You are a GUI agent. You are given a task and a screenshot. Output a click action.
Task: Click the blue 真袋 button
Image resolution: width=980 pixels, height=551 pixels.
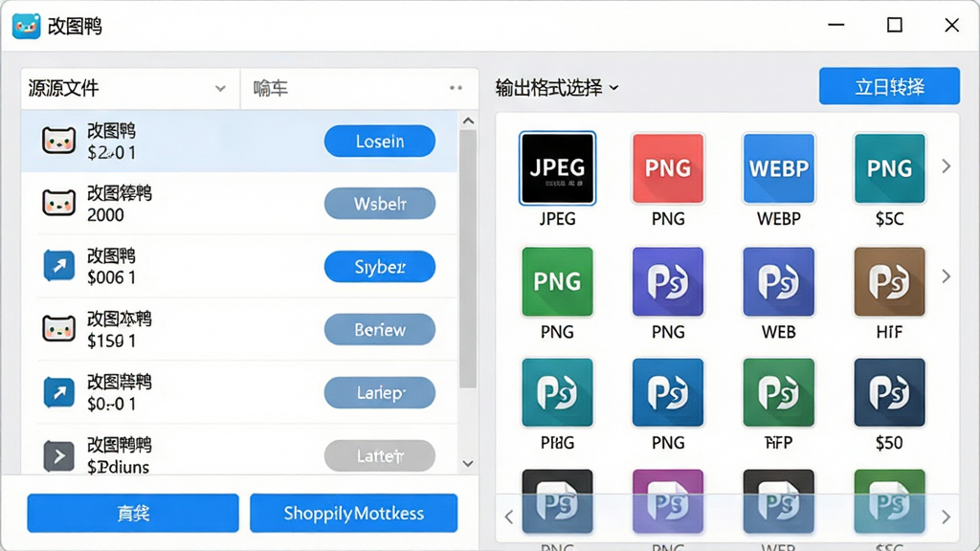[133, 513]
